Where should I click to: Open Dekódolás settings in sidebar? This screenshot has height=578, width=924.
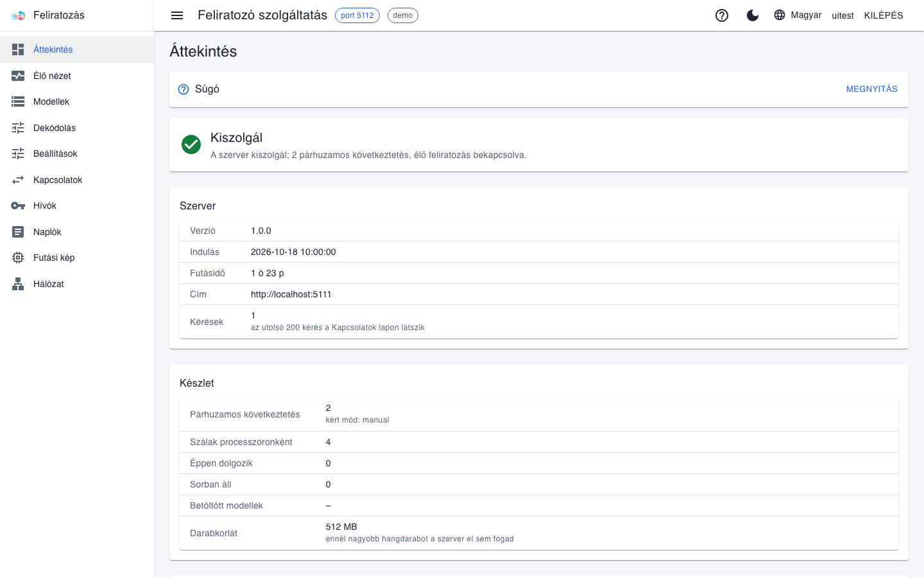tap(77, 128)
